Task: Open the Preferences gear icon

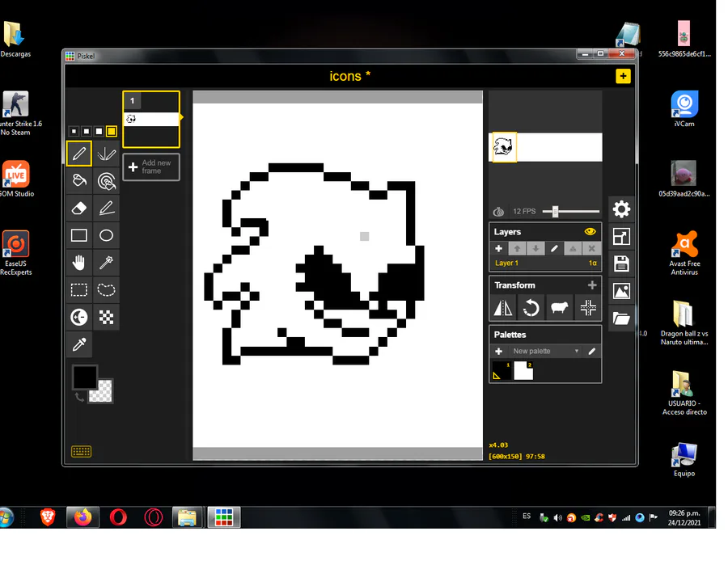Action: point(621,209)
